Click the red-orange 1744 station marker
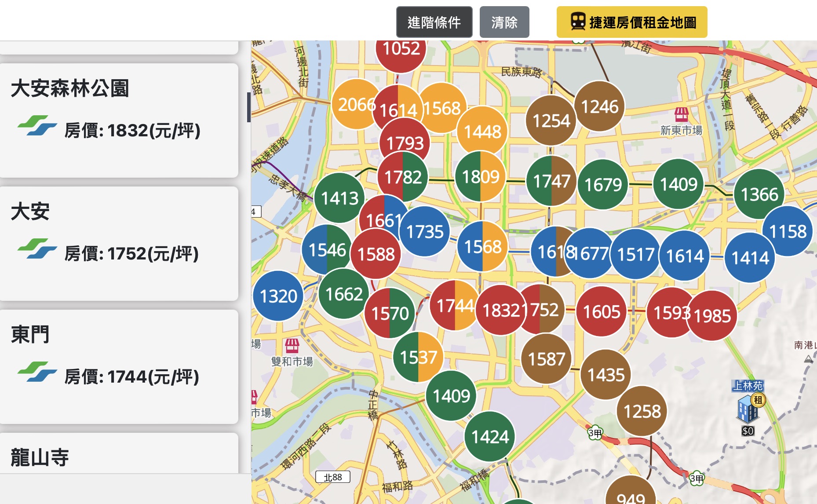Screen dimensions: 817x504 coord(454,305)
